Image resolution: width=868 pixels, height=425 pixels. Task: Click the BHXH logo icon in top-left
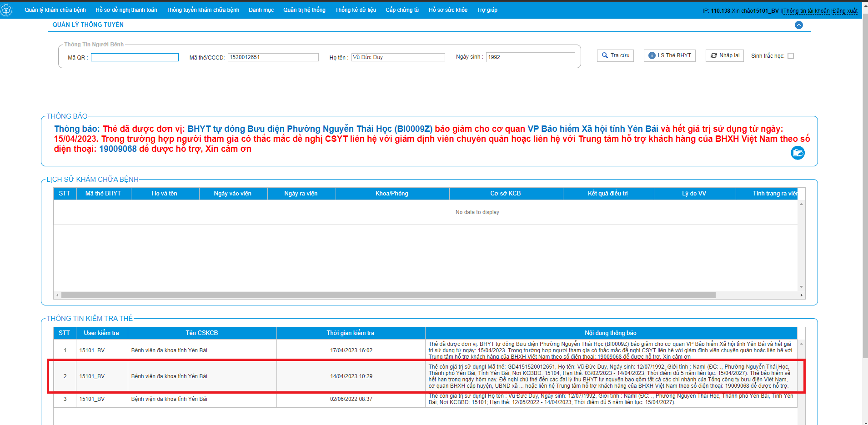tap(6, 10)
